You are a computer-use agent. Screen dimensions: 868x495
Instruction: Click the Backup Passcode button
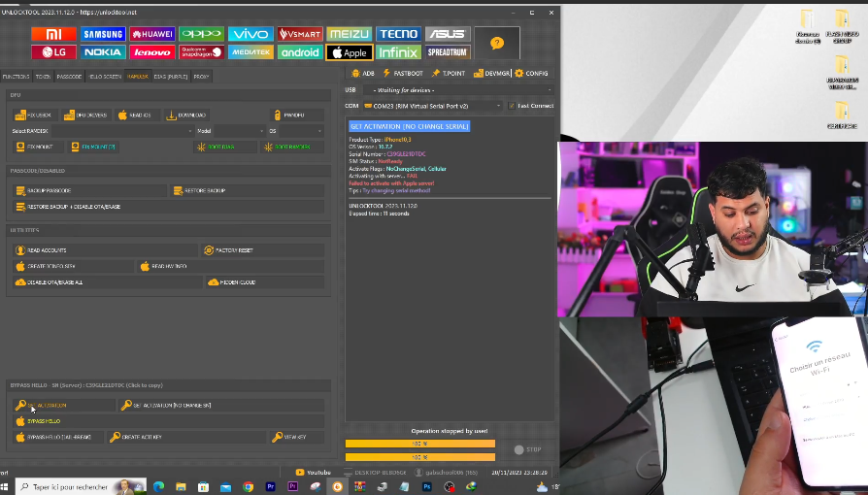click(89, 190)
